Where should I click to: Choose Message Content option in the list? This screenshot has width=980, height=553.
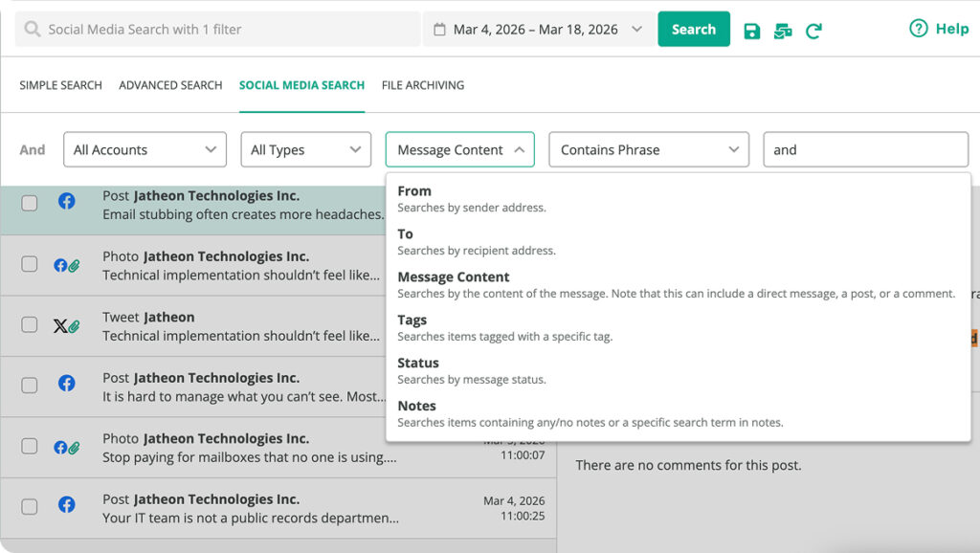pyautogui.click(x=679, y=285)
